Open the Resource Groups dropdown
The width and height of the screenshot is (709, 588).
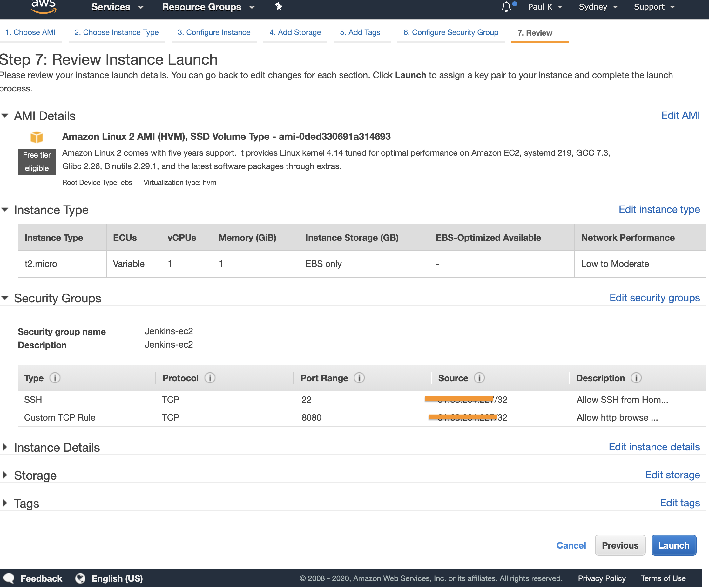coord(208,7)
